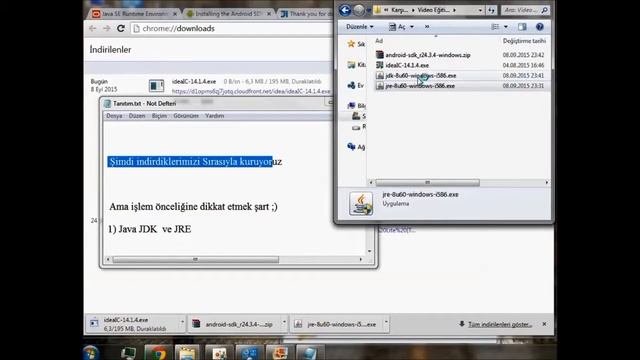Click Notepad's vertical scrollbar down arrow

(369, 251)
